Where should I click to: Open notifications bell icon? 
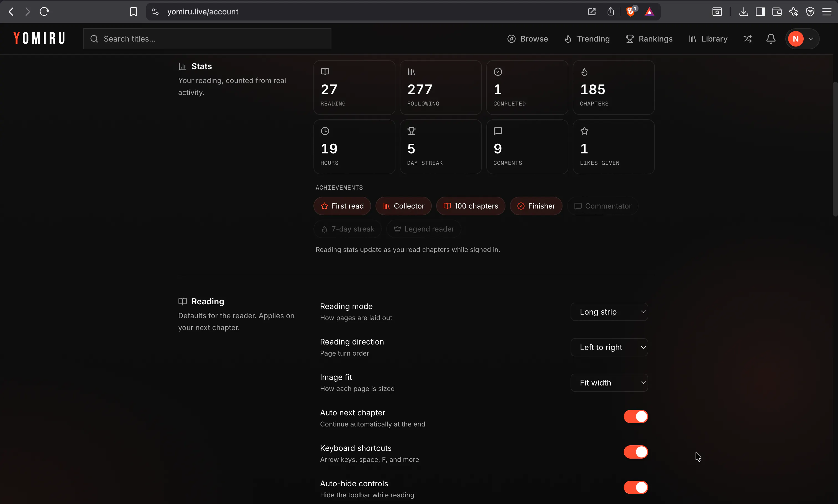[771, 39]
